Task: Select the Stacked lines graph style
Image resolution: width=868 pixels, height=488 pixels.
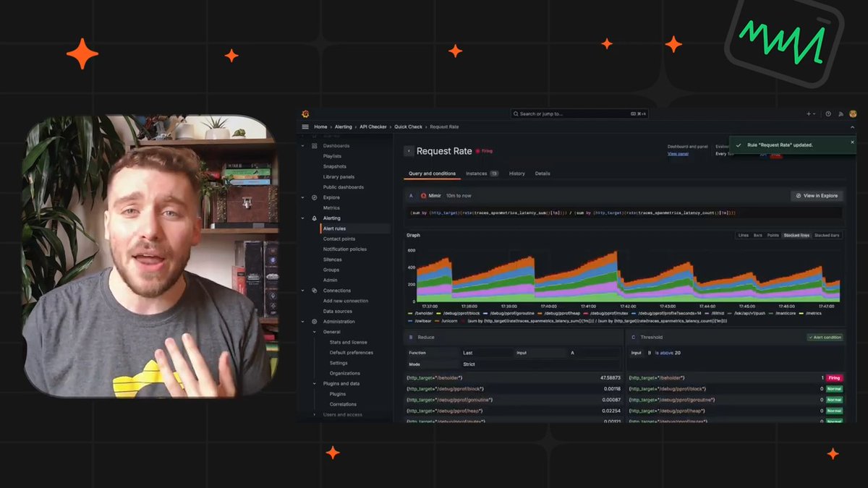Action: (x=796, y=235)
